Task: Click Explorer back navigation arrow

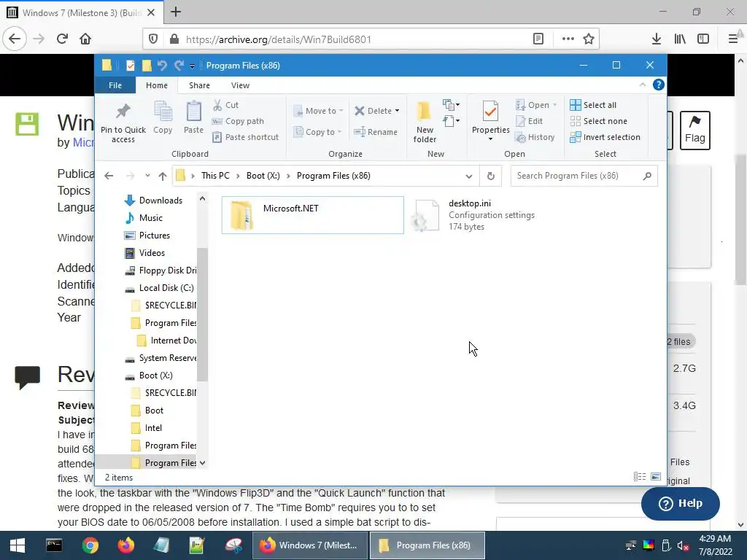Action: [x=109, y=176]
